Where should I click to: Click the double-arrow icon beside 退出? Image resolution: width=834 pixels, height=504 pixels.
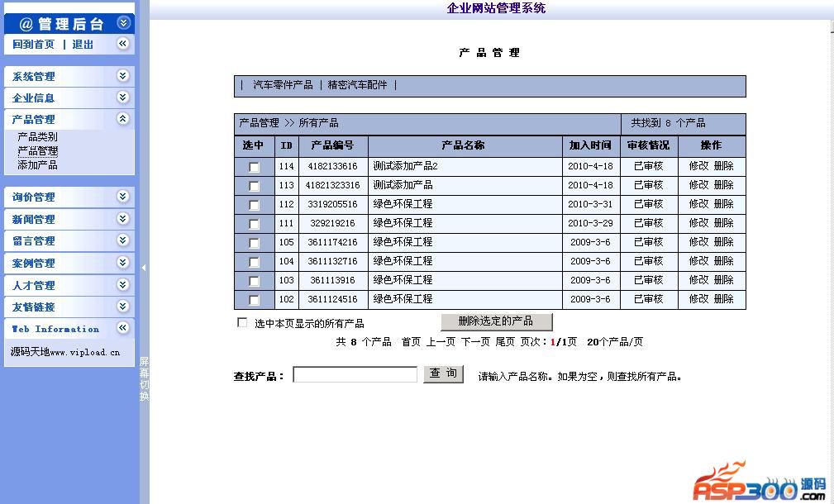tap(123, 44)
